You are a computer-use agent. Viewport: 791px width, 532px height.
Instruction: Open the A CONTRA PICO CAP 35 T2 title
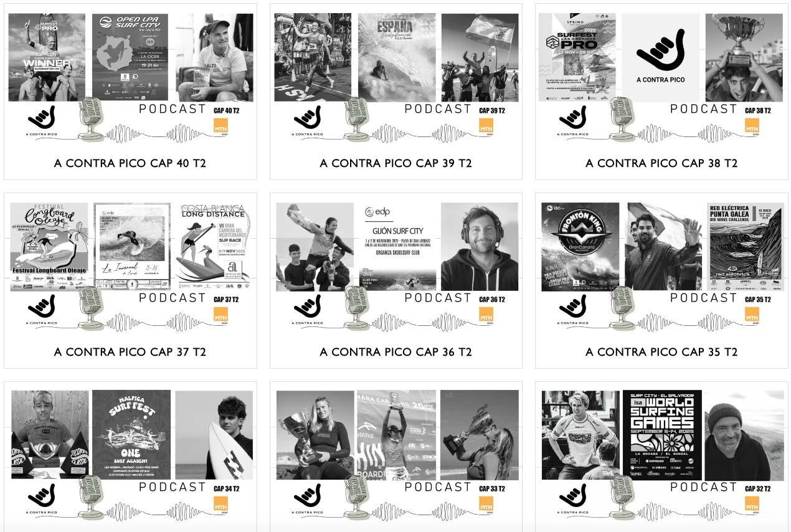point(661,352)
